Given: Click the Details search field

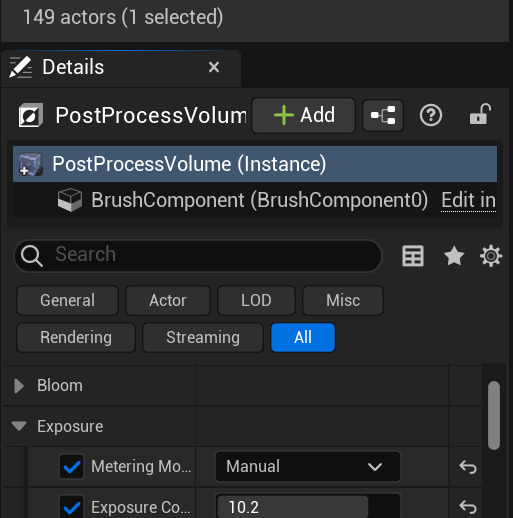Looking at the screenshot, I should 198,255.
